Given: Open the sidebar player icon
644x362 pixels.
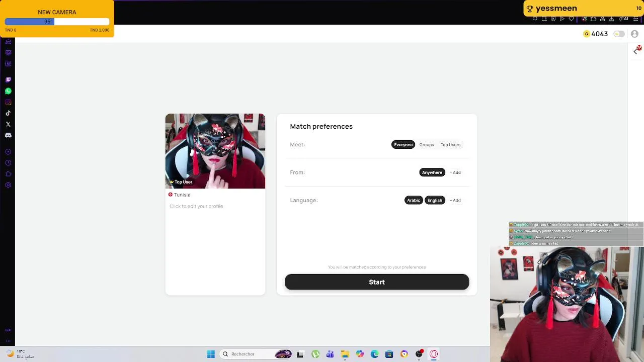Looking at the screenshot, I should (8, 152).
